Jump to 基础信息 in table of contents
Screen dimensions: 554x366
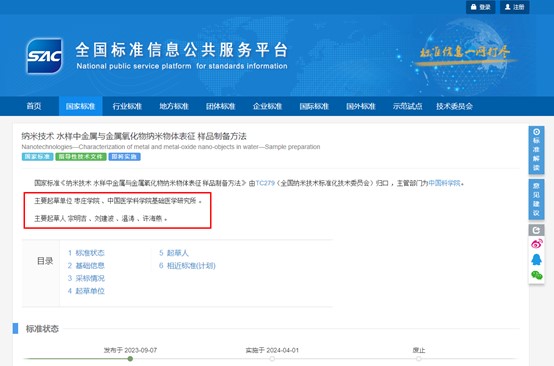click(86, 266)
